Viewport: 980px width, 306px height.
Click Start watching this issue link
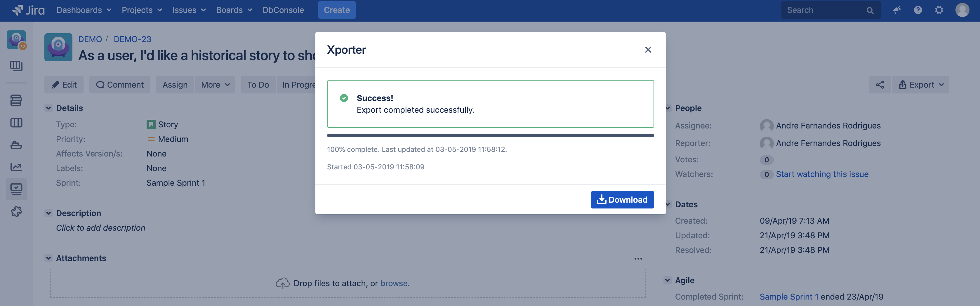coord(822,174)
